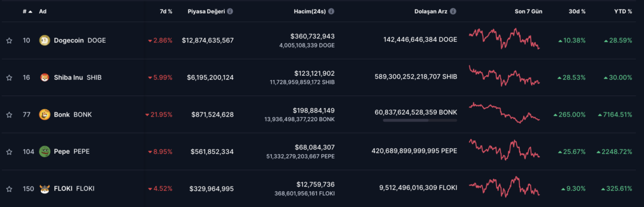
Task: Sort by the YTD % column header
Action: tap(623, 11)
